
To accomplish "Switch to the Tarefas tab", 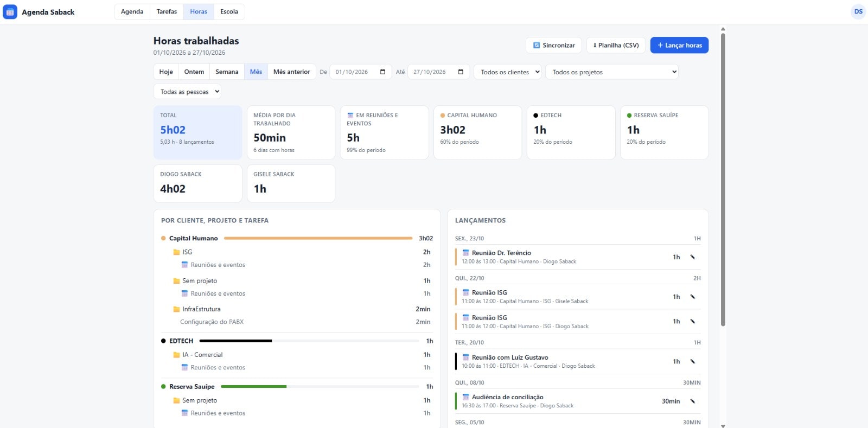I will coord(167,11).
